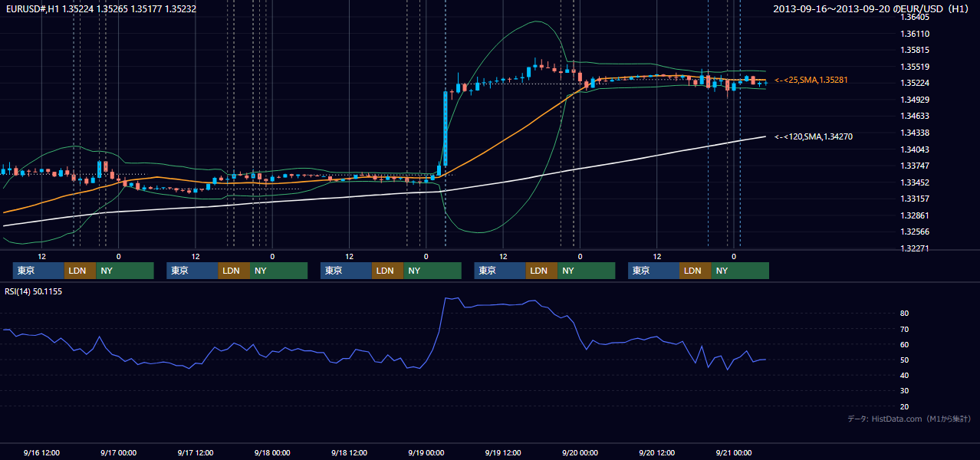Select the 1.33747 price axis label
Image resolution: width=980 pixels, height=460 pixels.
[916, 166]
